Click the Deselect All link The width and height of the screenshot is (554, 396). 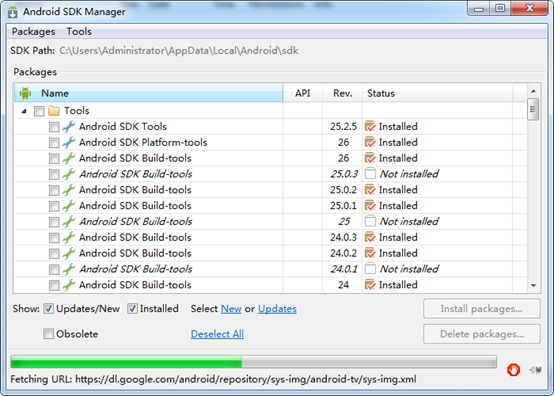(217, 334)
